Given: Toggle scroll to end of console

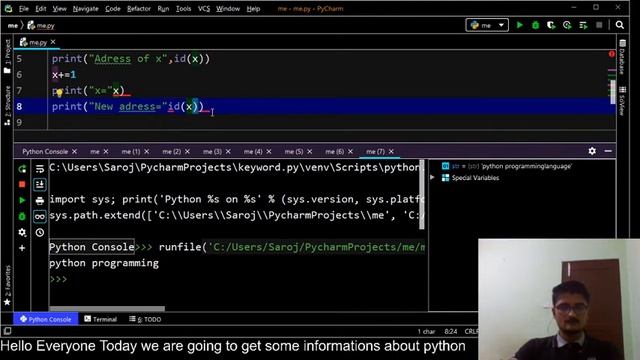Looking at the screenshot, I should tap(40, 184).
